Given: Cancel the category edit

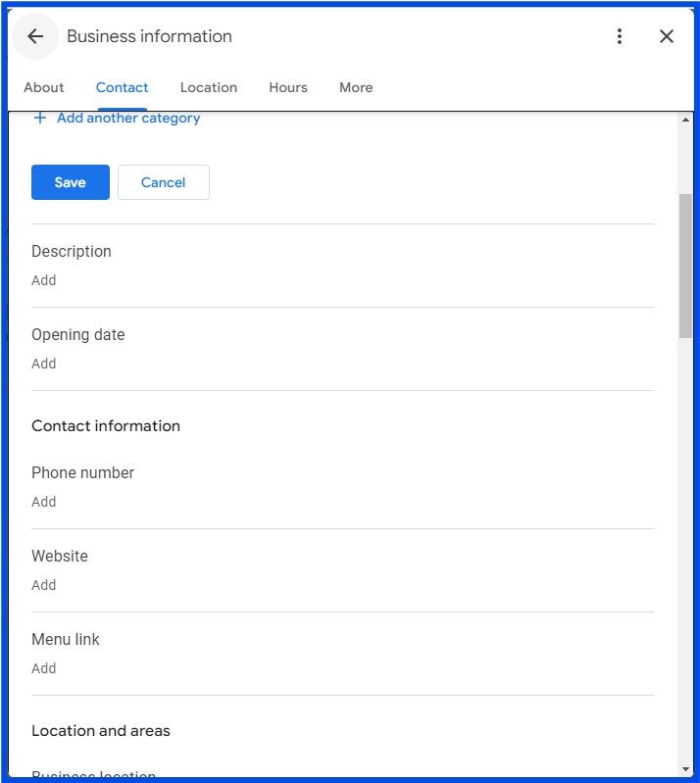Looking at the screenshot, I should [x=164, y=182].
